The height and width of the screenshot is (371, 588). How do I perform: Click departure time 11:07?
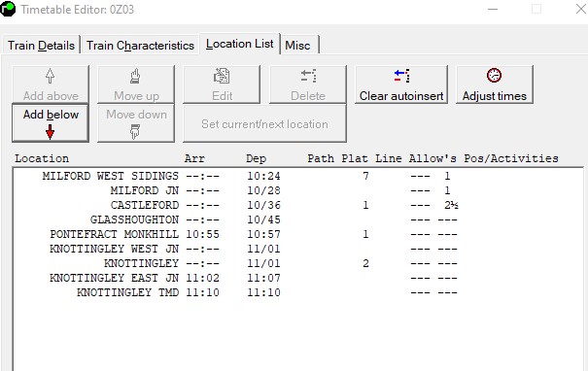pyautogui.click(x=263, y=278)
